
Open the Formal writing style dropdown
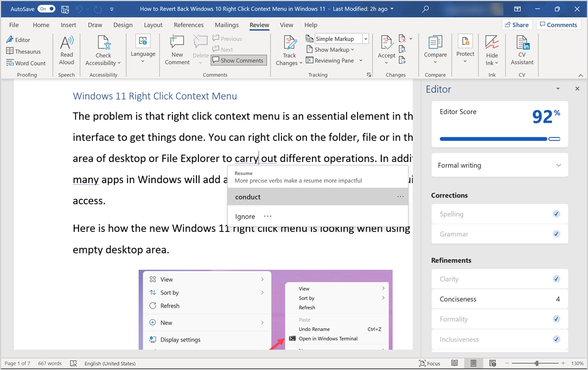click(499, 165)
